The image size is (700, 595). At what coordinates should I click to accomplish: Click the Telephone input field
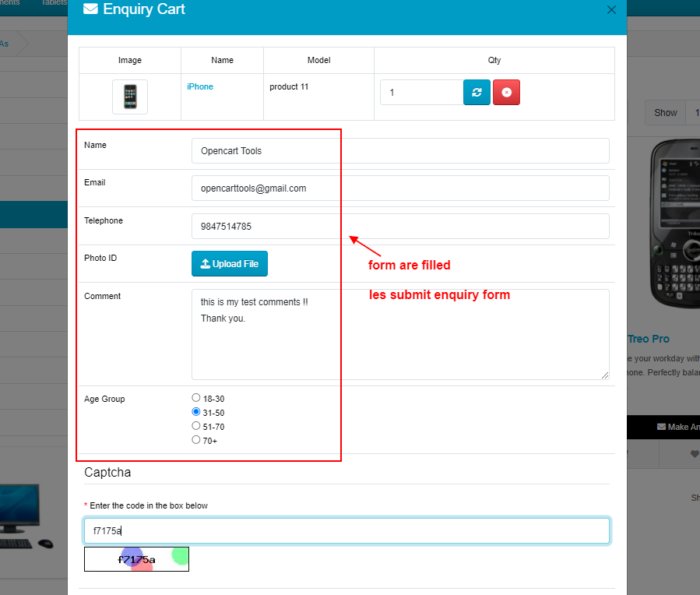[x=400, y=227]
